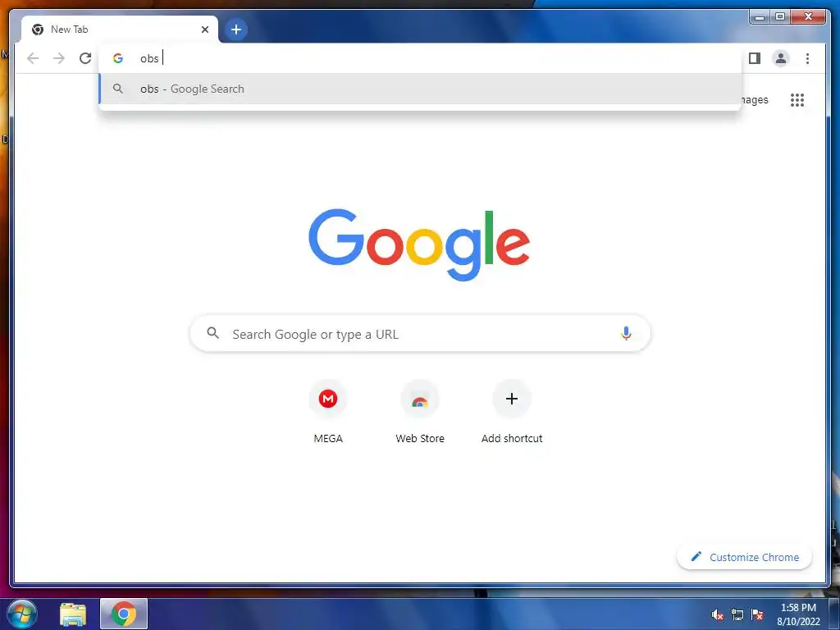This screenshot has width=840, height=630.
Task: Click the Google logo
Action: (419, 244)
